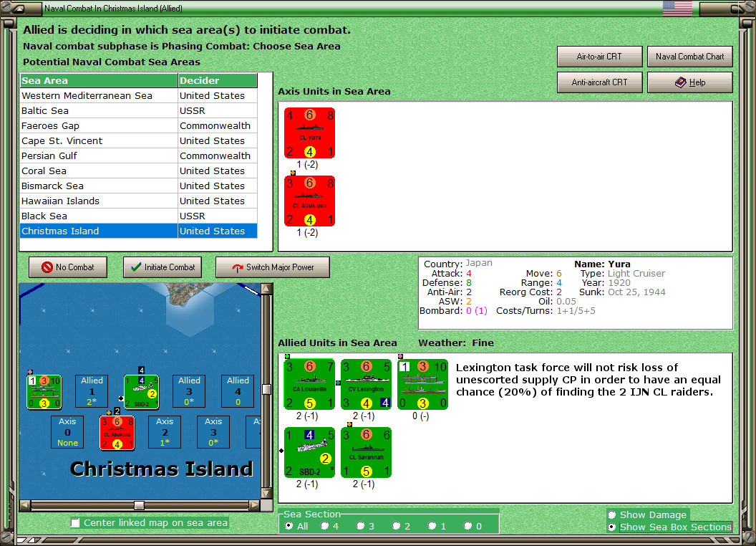Select Sea Section 2 radio button
This screenshot has height=546, width=756.
point(396,526)
